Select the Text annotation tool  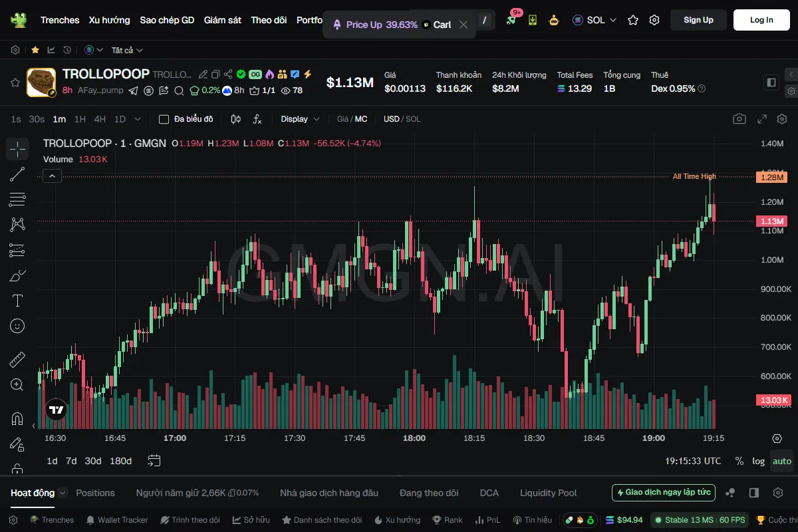click(17, 301)
